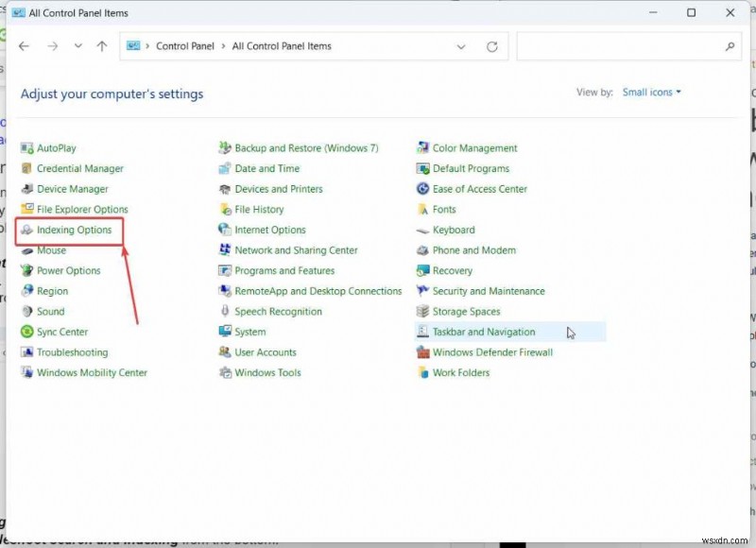Launch Sync Center
This screenshot has width=756, height=548.
(x=60, y=332)
